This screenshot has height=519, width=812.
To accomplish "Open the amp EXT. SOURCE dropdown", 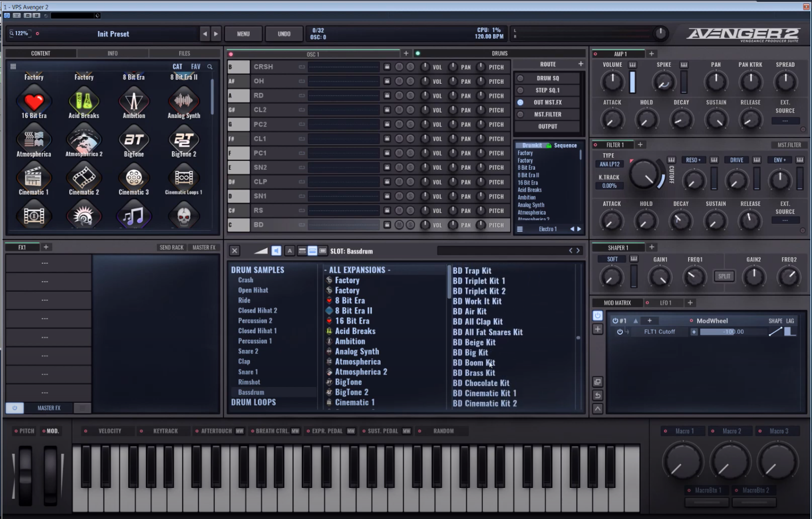I will 785,121.
